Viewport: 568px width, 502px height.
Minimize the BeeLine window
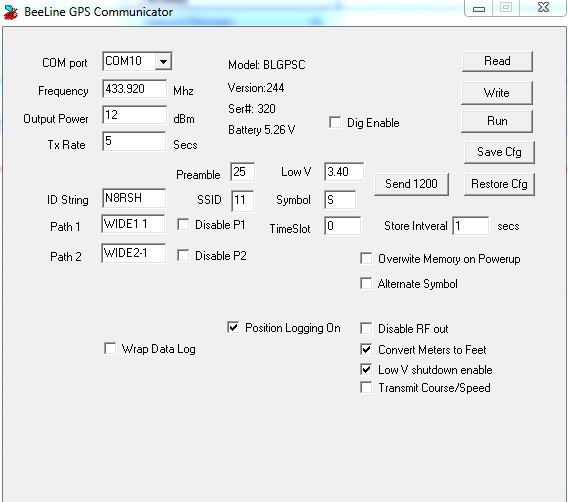479,8
